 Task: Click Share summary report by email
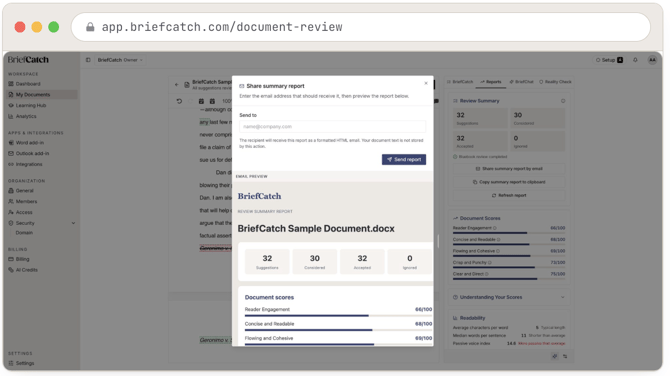pyautogui.click(x=509, y=169)
